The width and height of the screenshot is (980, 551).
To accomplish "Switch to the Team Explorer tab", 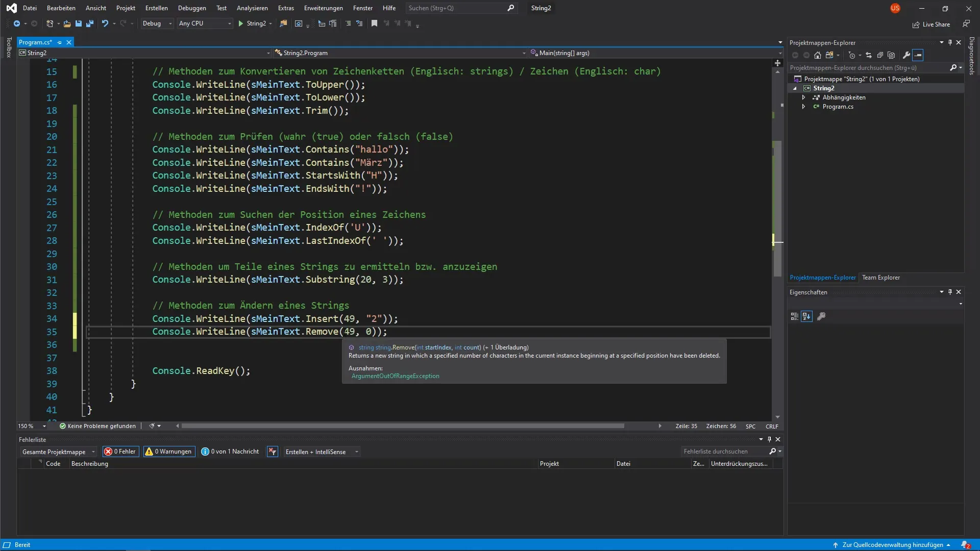I will [881, 278].
